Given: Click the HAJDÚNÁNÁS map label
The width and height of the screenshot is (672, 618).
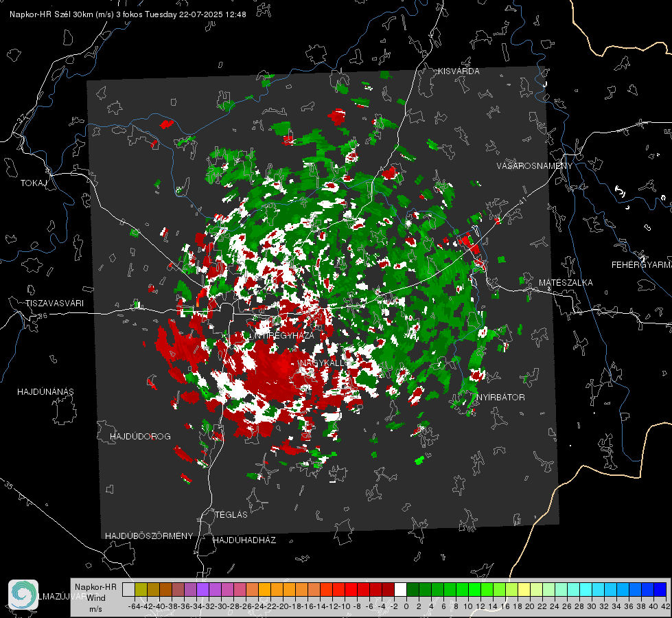Looking at the screenshot, I should point(45,392).
